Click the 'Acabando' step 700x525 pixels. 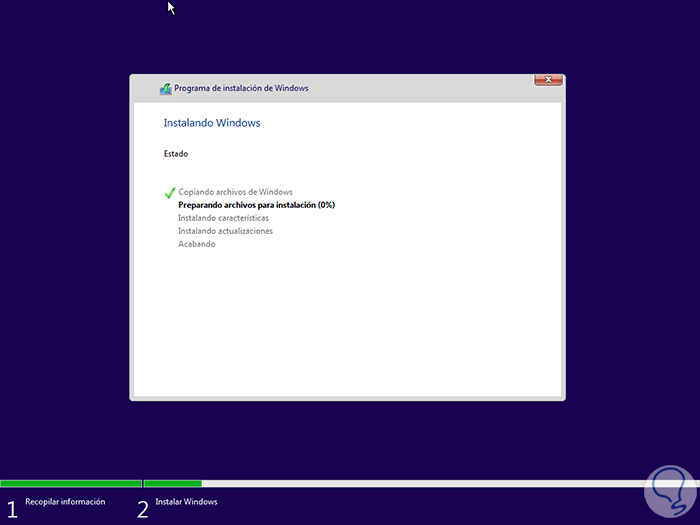196,244
